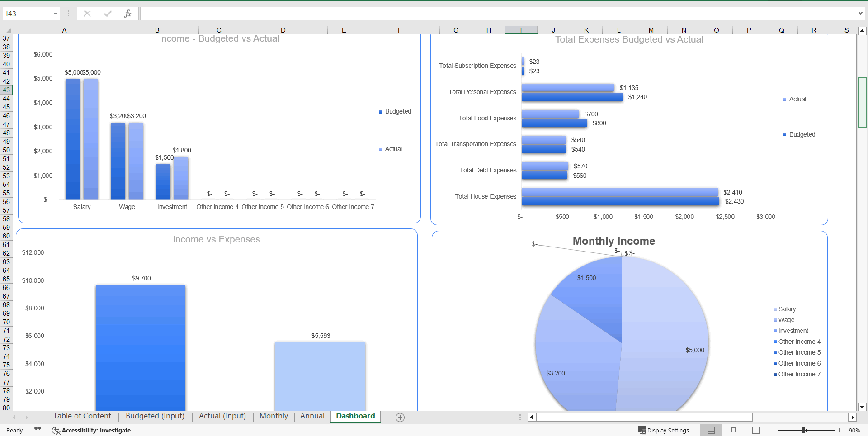This screenshot has height=437, width=868.
Task: Click the vertical scrollbar down arrow
Action: pos(862,407)
